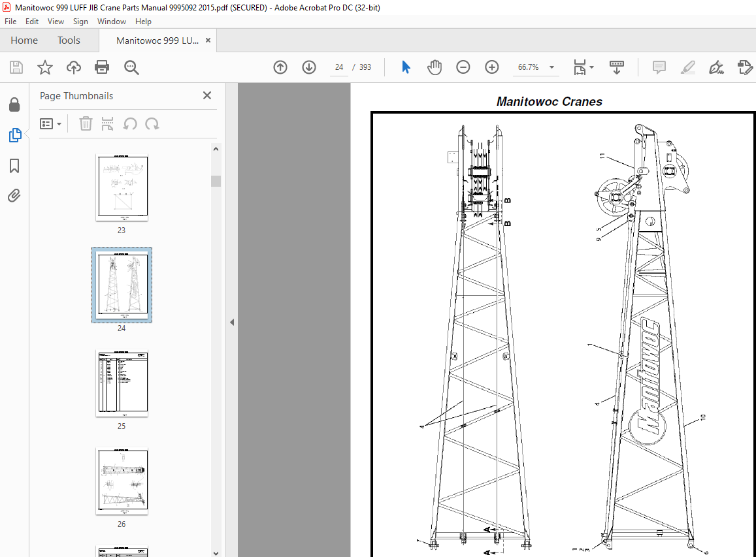Open the Find text magnifier tool
This screenshot has height=557, width=756.
[131, 67]
